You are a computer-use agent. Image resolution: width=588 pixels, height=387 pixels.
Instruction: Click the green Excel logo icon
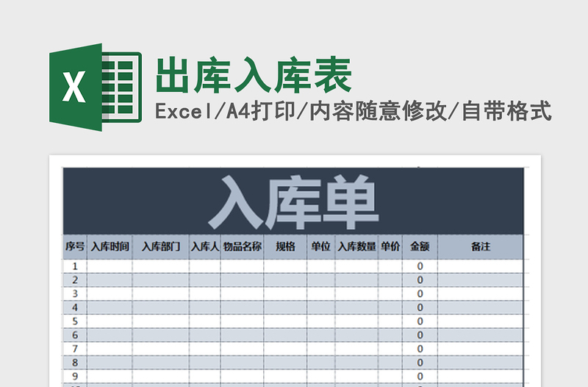(x=96, y=87)
